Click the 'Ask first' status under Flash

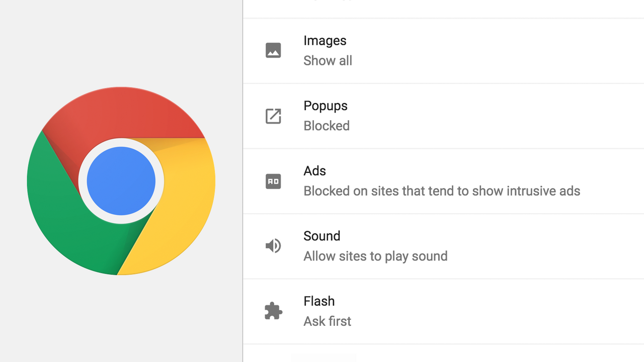coord(327,321)
